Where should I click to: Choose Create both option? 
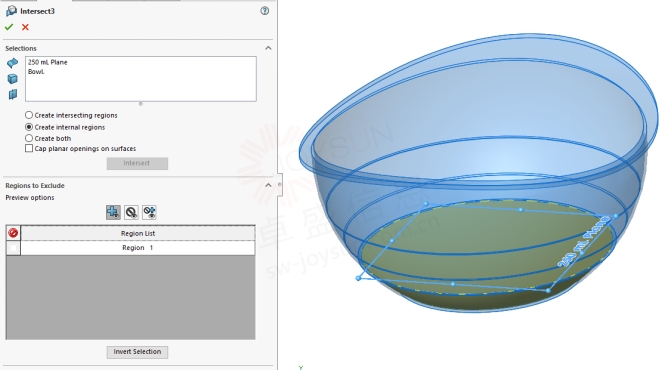29,138
